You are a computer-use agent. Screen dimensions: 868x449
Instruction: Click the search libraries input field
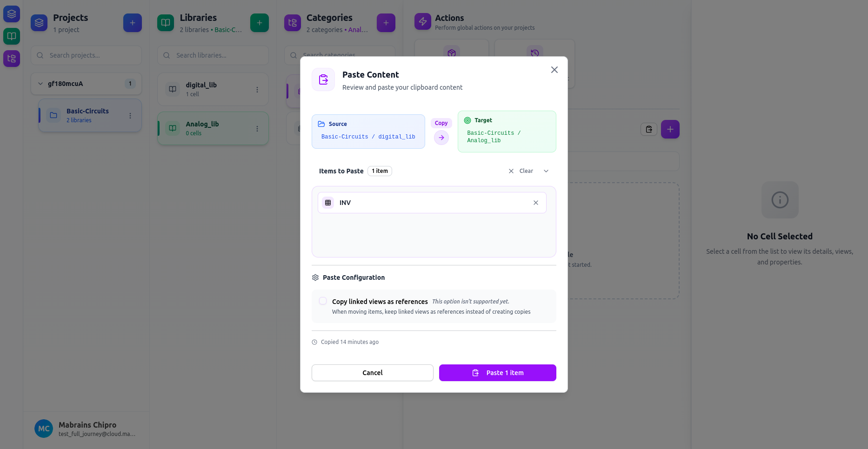212,55
